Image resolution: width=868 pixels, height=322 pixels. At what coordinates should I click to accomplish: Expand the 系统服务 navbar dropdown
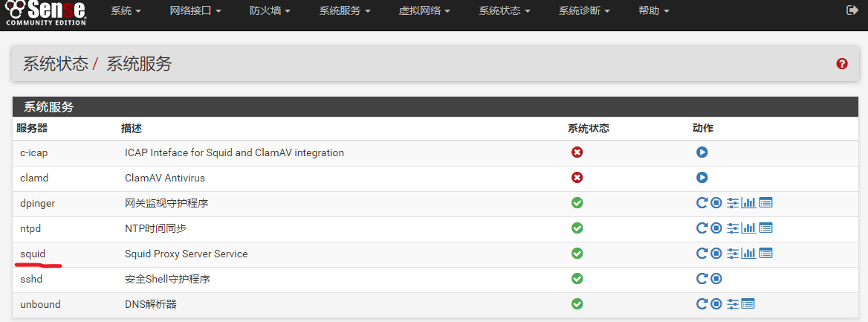click(345, 11)
